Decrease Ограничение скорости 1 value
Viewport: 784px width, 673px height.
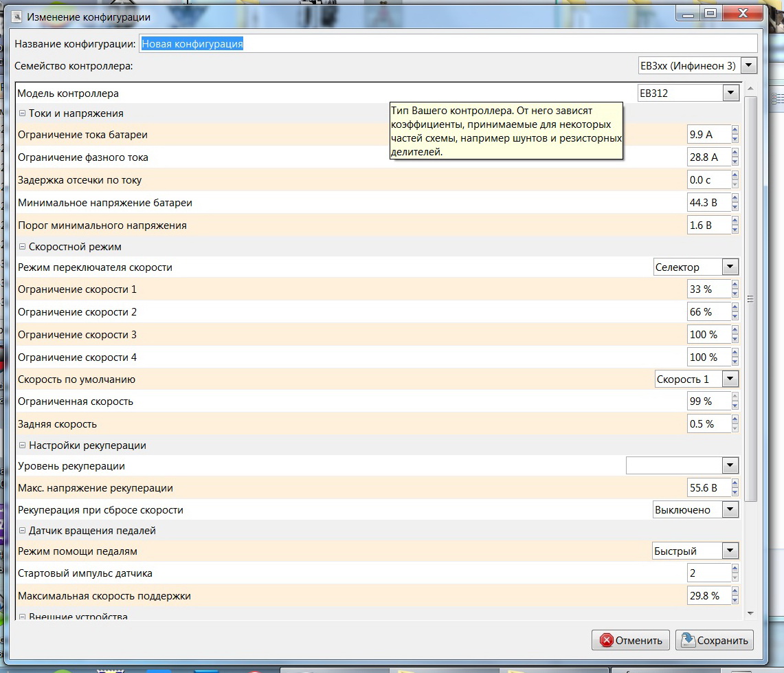point(735,294)
